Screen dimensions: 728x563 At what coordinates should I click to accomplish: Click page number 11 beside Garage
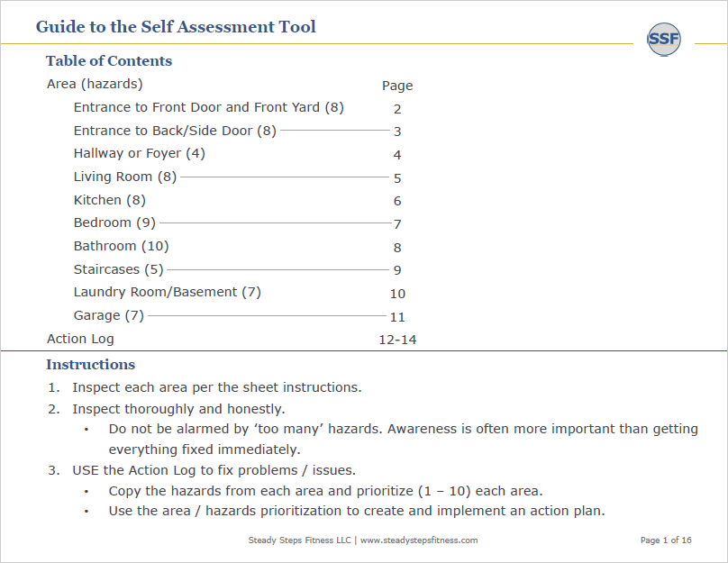(397, 317)
